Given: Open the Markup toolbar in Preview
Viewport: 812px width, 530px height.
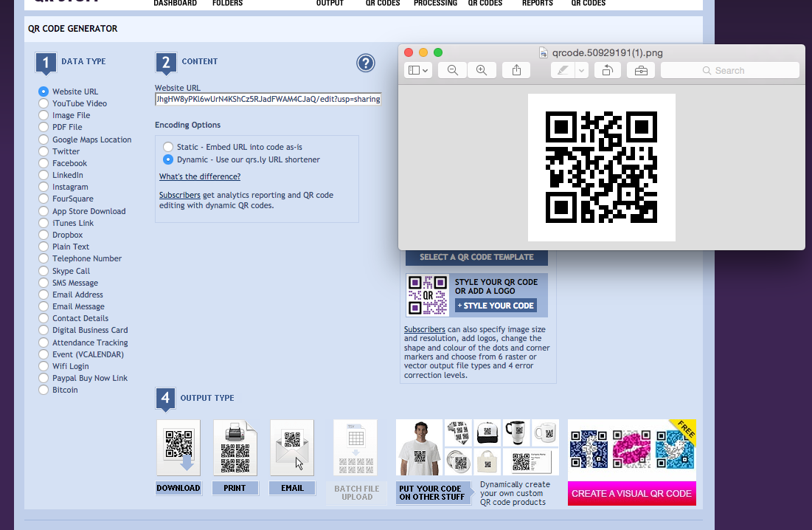Looking at the screenshot, I should pos(640,70).
